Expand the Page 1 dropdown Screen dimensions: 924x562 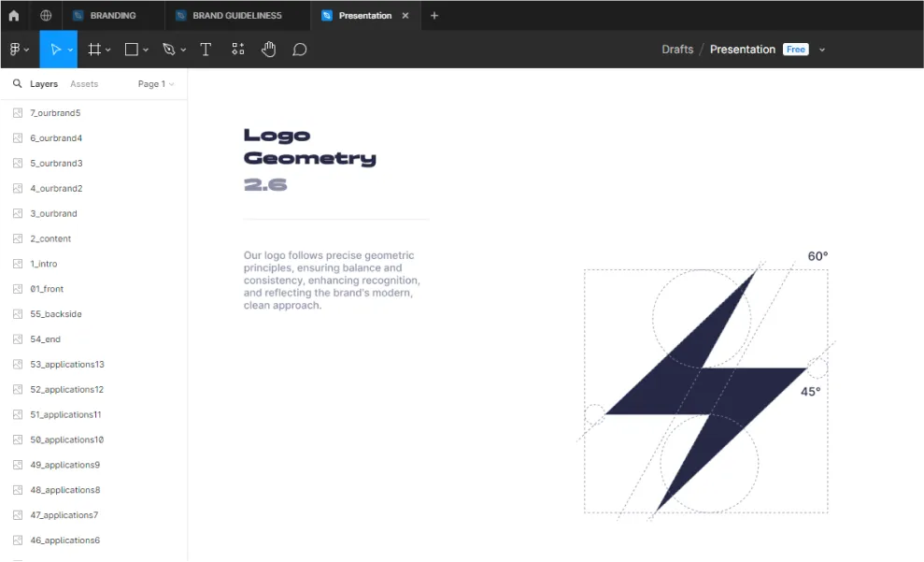(x=156, y=84)
